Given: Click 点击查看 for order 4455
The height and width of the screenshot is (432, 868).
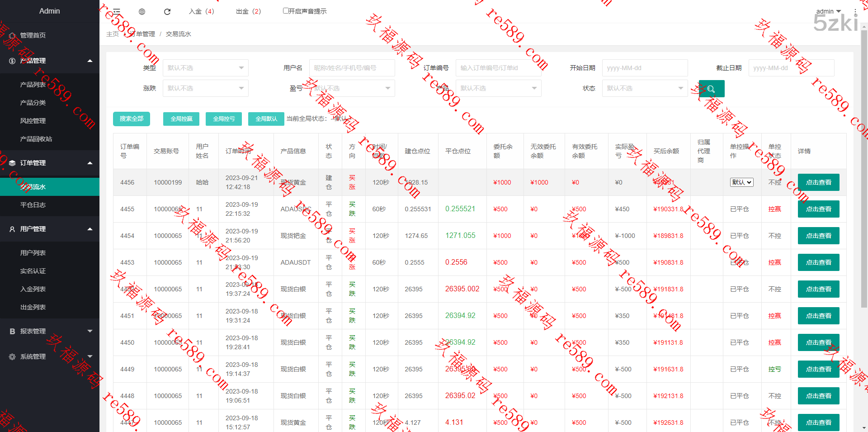Looking at the screenshot, I should point(818,209).
